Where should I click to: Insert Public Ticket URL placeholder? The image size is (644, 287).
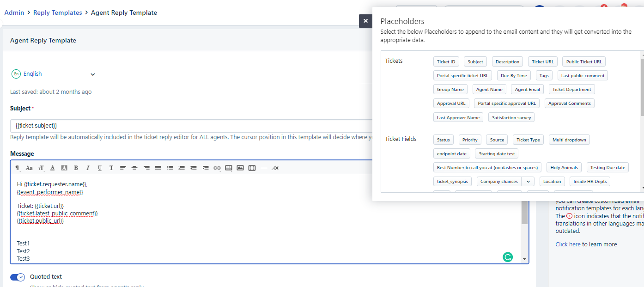pos(584,62)
